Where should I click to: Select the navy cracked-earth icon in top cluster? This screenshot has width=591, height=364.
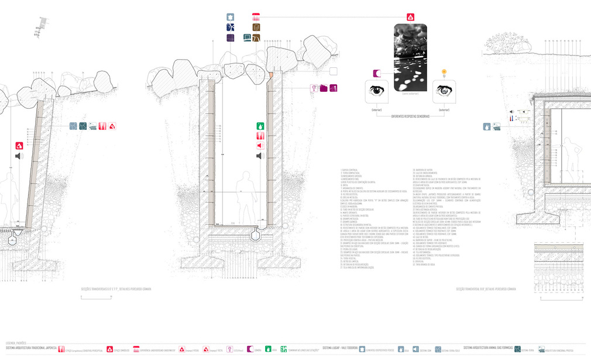231,27
